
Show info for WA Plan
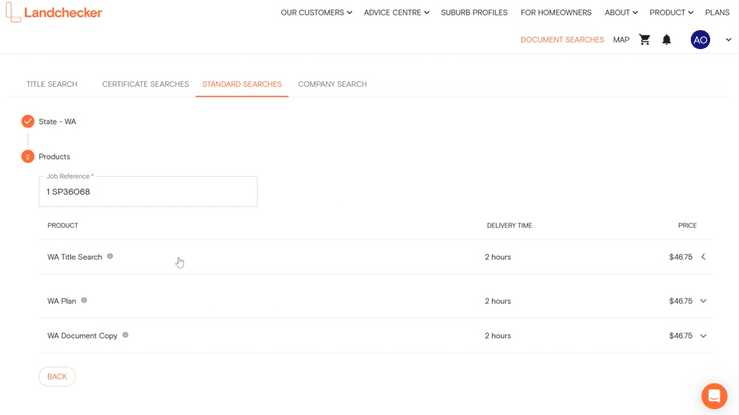(84, 300)
